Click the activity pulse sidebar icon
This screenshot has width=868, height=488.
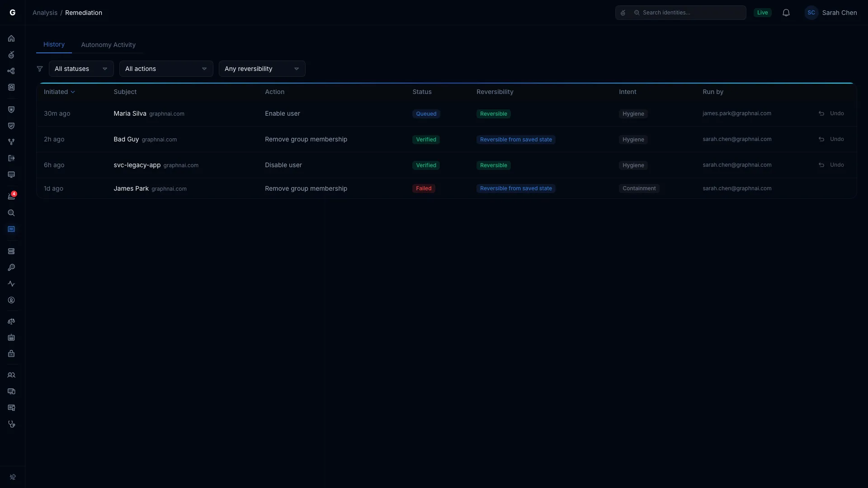11,284
